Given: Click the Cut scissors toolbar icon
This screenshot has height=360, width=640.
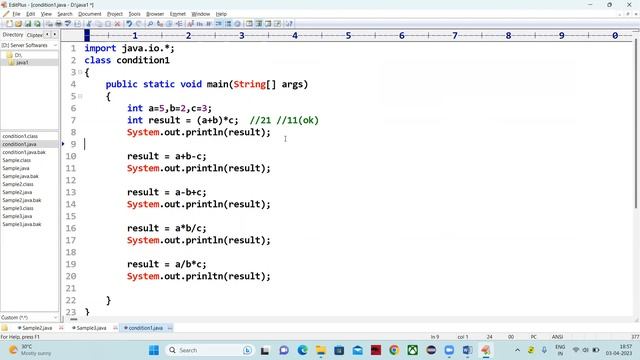Looking at the screenshot, I should point(89,24).
